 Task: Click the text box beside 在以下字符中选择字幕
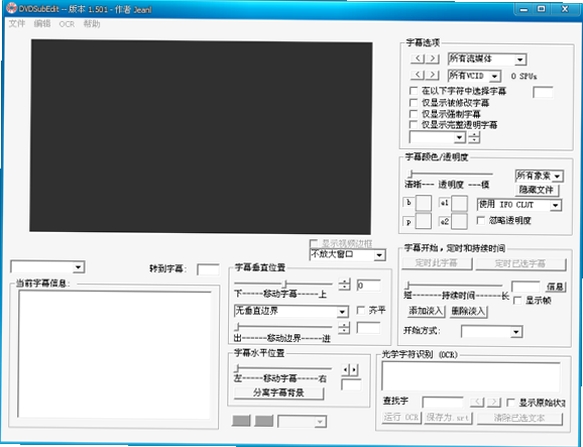(543, 92)
